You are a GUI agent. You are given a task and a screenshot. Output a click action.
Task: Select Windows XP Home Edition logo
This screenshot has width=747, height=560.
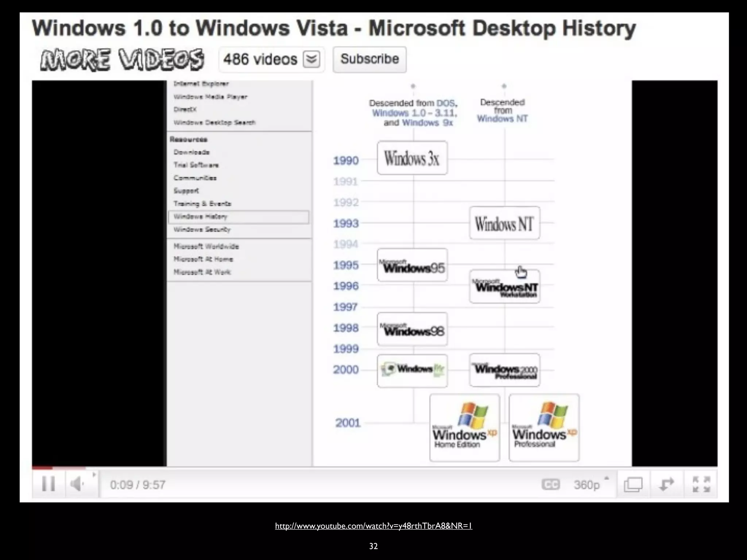click(464, 428)
